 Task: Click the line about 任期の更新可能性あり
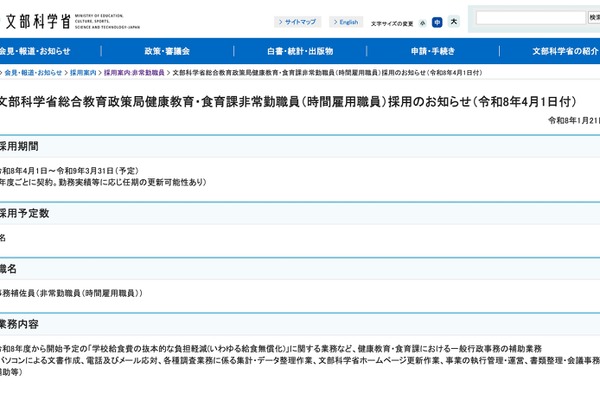(x=103, y=182)
